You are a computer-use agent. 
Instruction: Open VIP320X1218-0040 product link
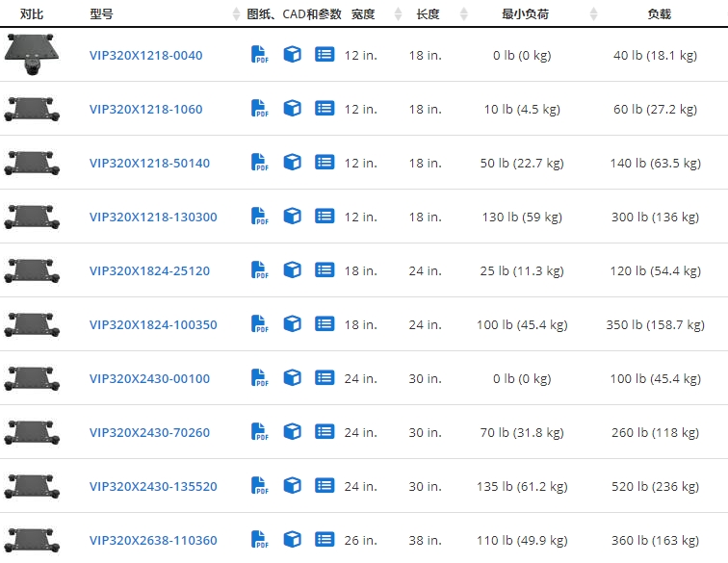pyautogui.click(x=145, y=55)
